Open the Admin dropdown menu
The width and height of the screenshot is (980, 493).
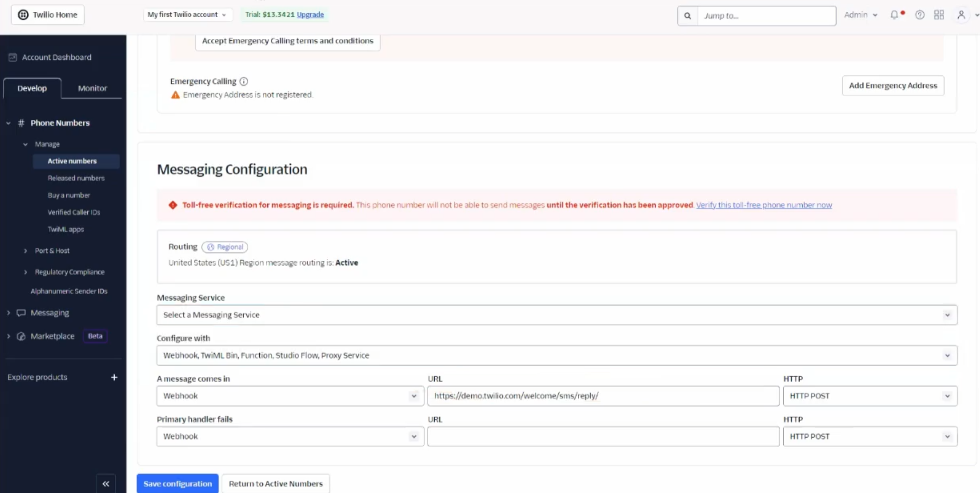[x=861, y=15]
